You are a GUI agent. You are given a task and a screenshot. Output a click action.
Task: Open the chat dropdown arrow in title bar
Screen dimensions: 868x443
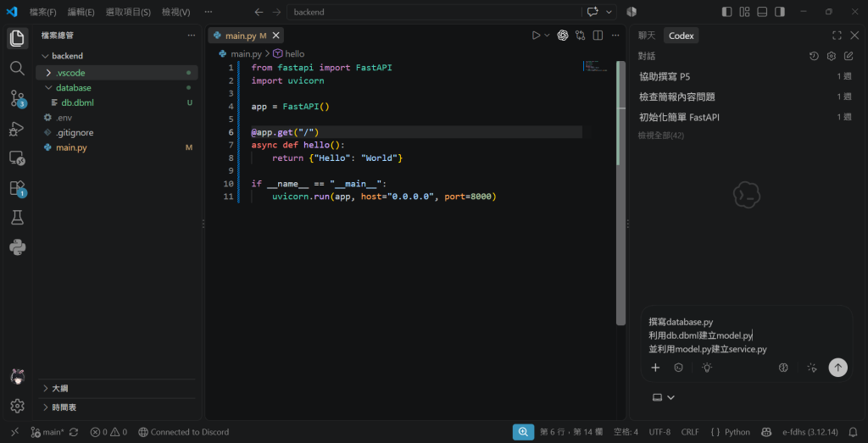pyautogui.click(x=609, y=12)
